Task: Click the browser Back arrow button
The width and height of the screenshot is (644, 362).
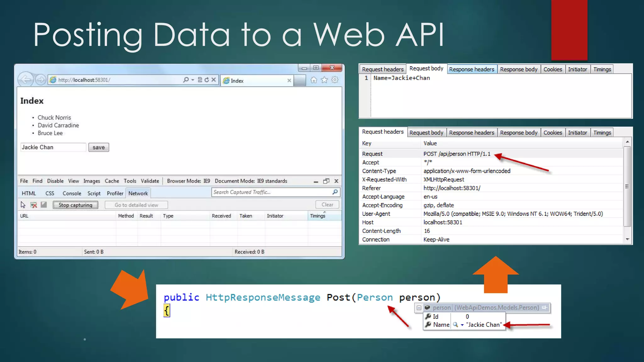Action: click(x=25, y=80)
